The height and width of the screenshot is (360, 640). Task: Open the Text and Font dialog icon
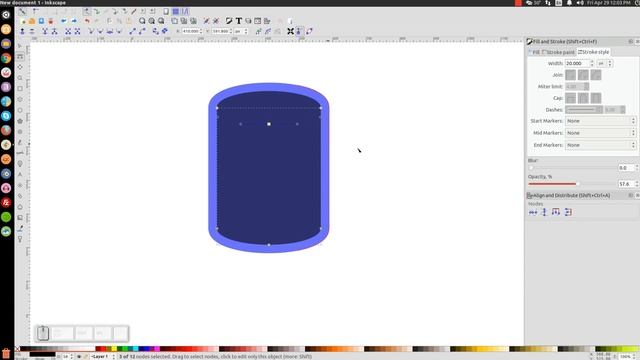click(x=238, y=21)
